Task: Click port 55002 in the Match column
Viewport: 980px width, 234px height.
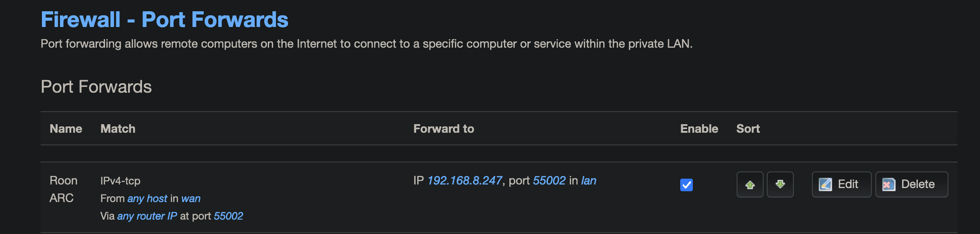Action: coord(228,216)
